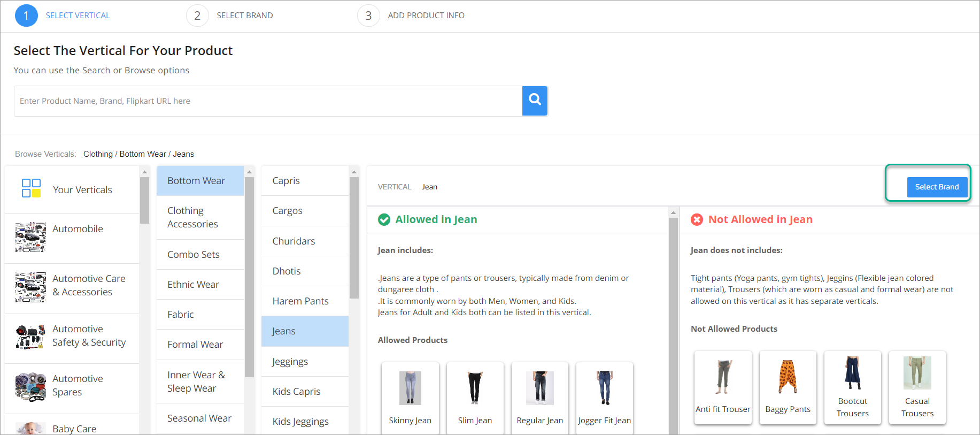Viewport: 980px width, 435px height.
Task: Click scroll-up arrow of Capris column
Action: pos(354,172)
